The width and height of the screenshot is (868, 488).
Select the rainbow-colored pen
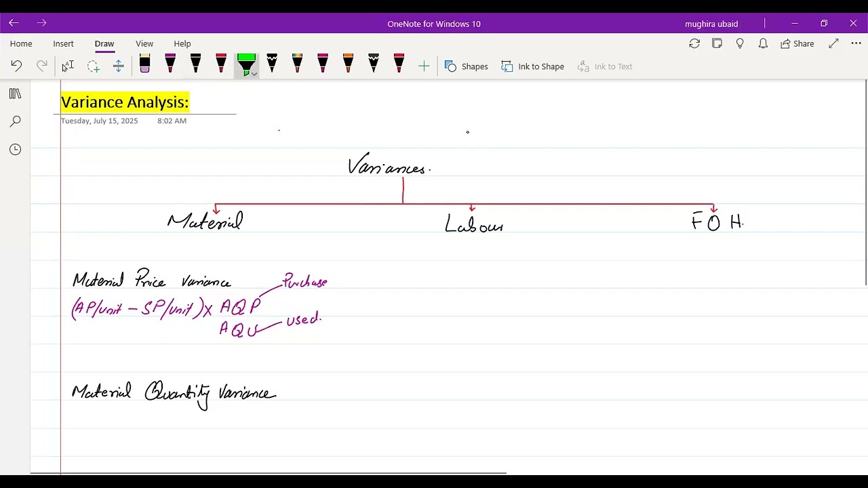(297, 64)
